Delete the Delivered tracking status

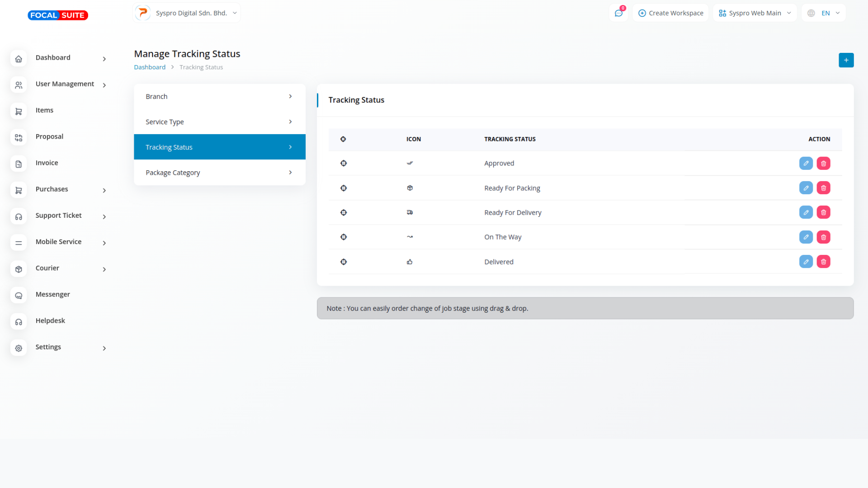(823, 262)
